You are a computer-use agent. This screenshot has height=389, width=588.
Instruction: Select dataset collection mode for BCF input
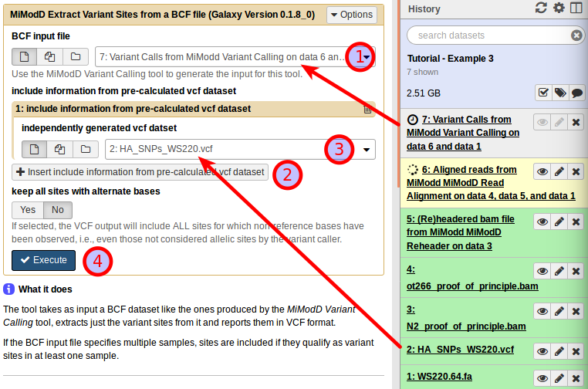[76, 56]
